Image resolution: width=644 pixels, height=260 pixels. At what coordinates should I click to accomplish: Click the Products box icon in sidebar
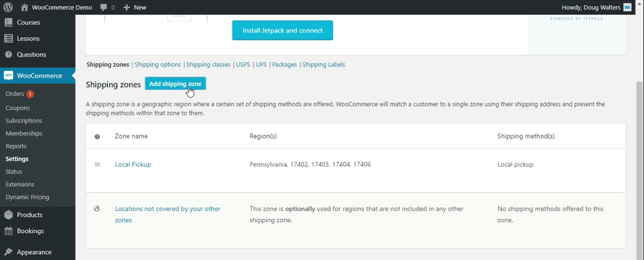coord(8,215)
